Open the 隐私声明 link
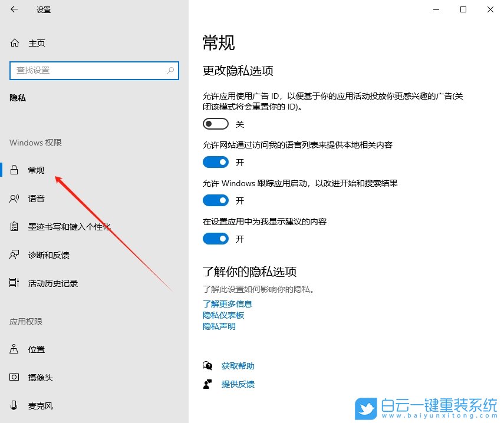 pyautogui.click(x=219, y=326)
